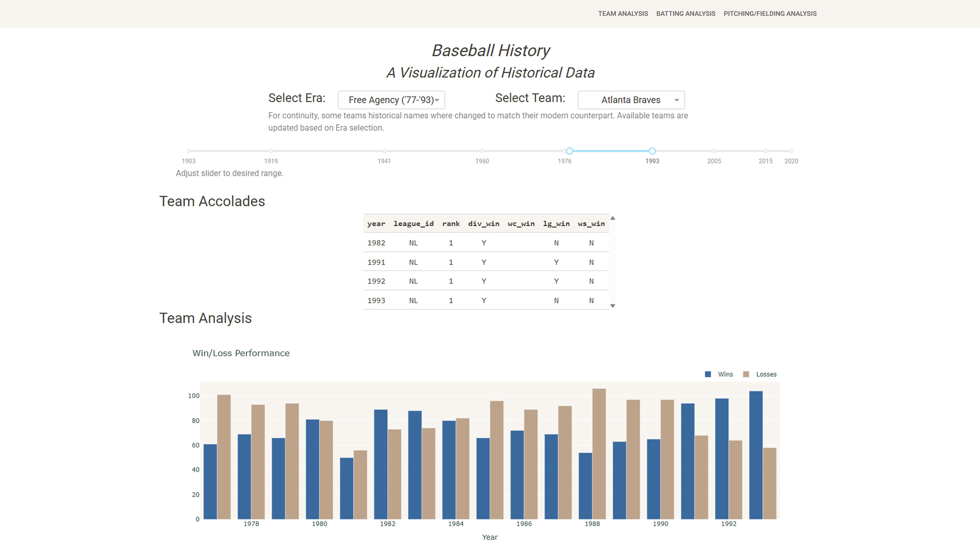Click the Select Team dropdown arrow

click(x=676, y=101)
